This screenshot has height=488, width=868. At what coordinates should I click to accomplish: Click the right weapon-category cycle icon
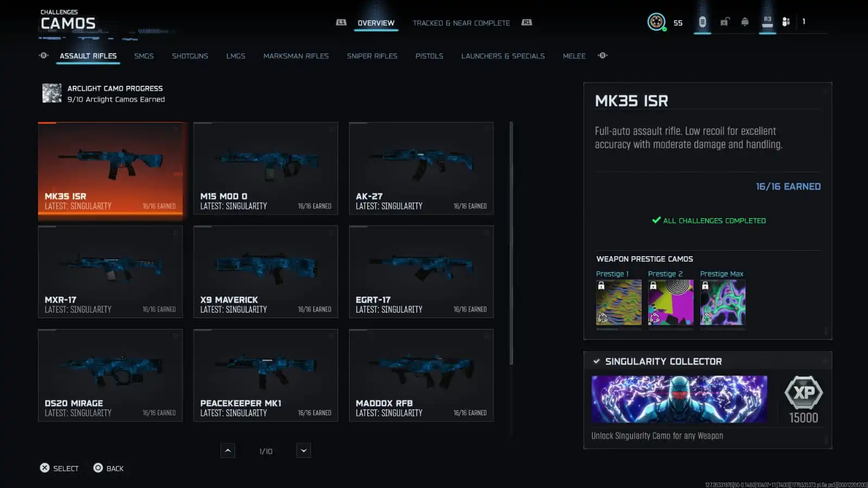point(603,55)
